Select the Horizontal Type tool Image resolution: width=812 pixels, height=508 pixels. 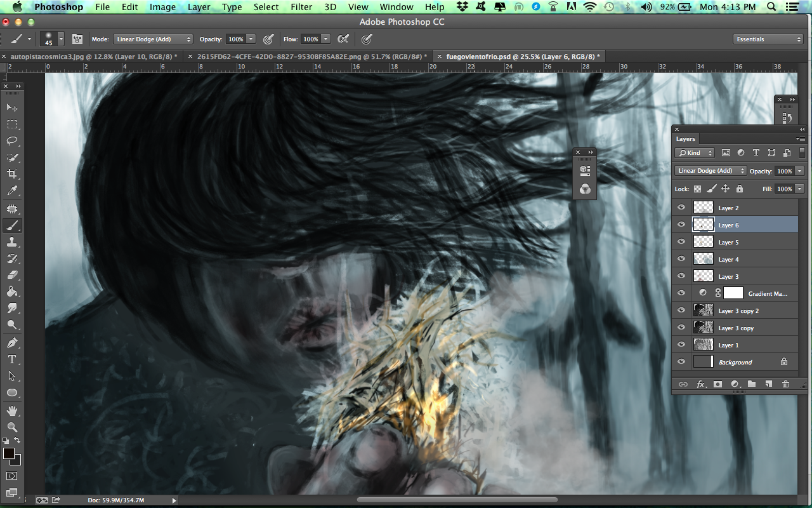pyautogui.click(x=12, y=359)
